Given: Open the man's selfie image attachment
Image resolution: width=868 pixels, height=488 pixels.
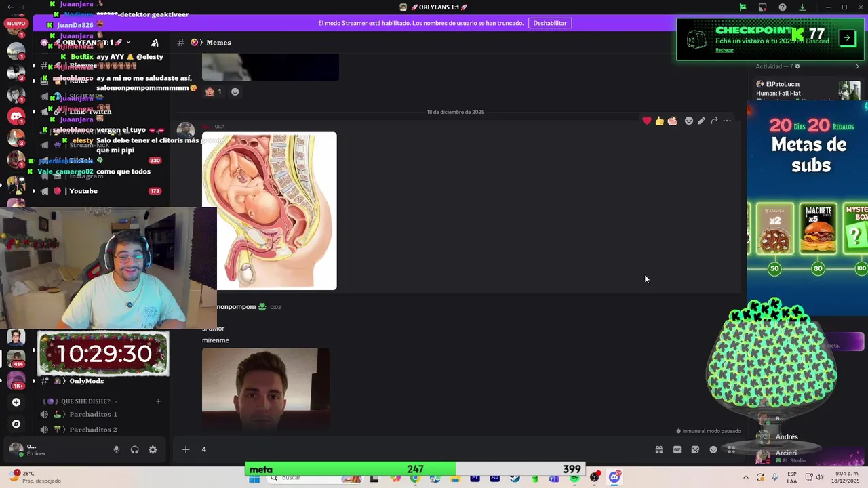Looking at the screenshot, I should (x=266, y=390).
